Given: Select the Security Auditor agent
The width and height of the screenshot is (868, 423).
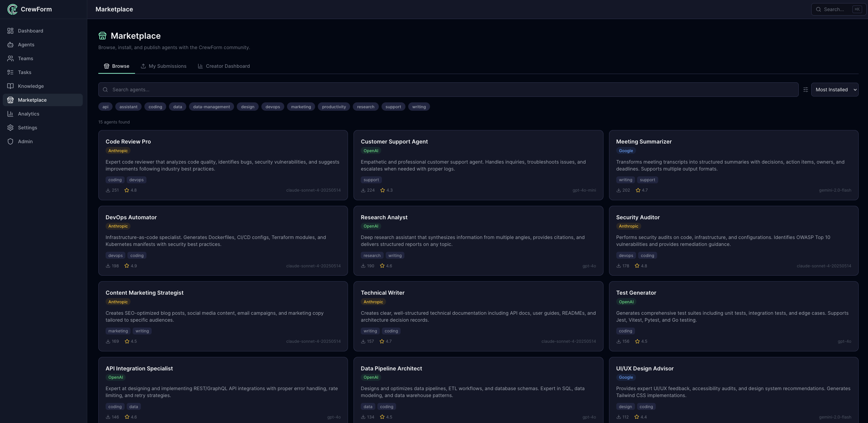Looking at the screenshot, I should [734, 241].
